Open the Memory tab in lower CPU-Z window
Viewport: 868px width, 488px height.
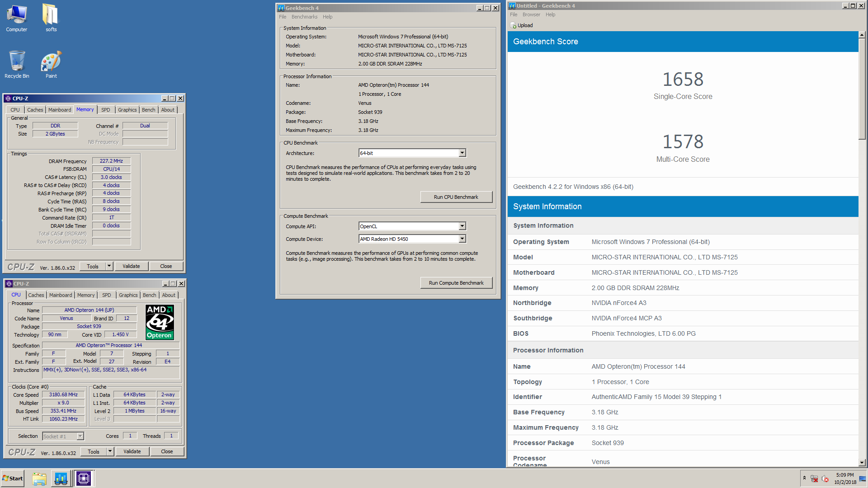pyautogui.click(x=86, y=295)
